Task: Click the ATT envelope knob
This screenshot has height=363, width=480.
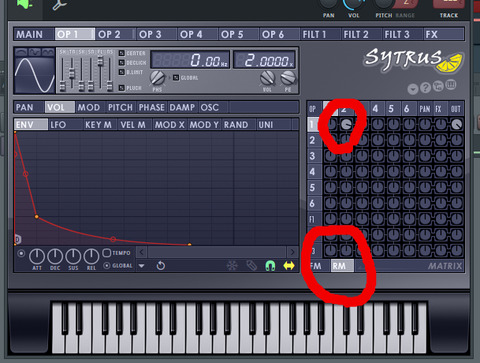Action: point(37,256)
